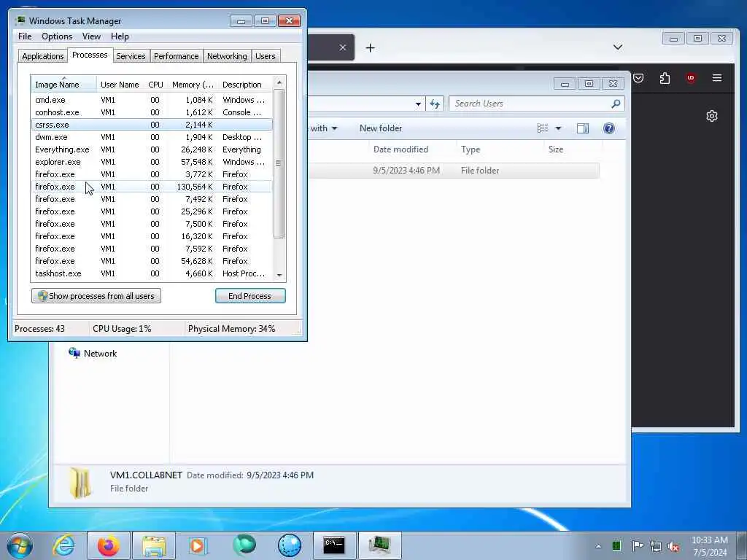Viewport: 747px width, 560px height.
Task: Open Firefox extensions puzzle icon
Action: pos(665,78)
